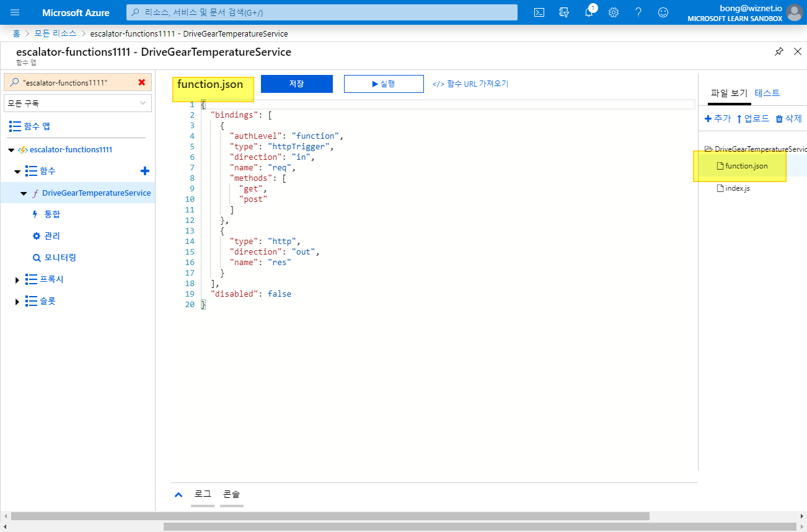
Task: Click 추가 to add a file
Action: click(x=718, y=118)
